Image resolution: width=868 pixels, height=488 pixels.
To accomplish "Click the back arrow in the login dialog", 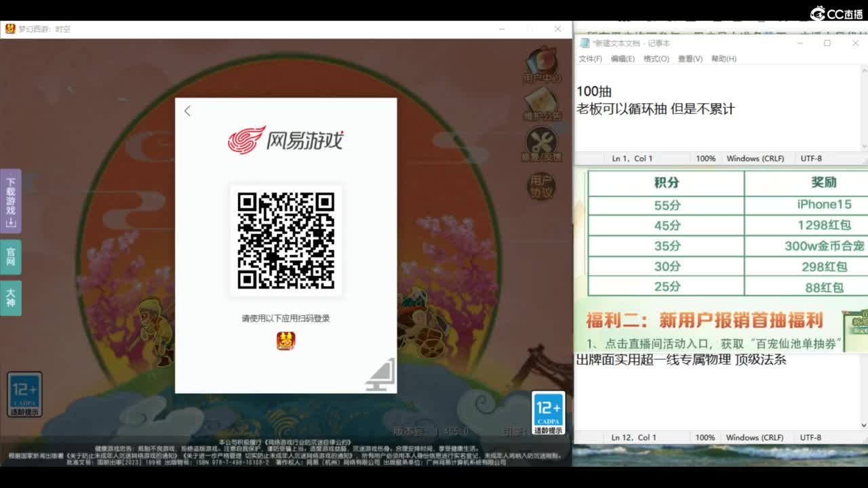I will pos(188,111).
